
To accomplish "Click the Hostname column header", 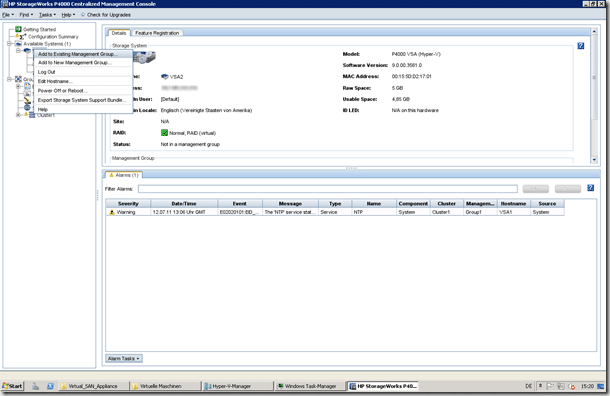I will point(514,203).
